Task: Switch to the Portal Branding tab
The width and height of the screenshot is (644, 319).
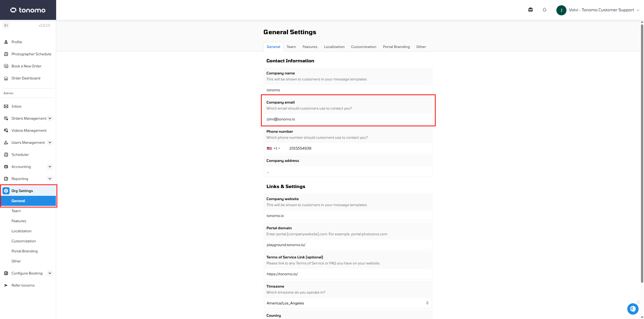Action: click(396, 47)
